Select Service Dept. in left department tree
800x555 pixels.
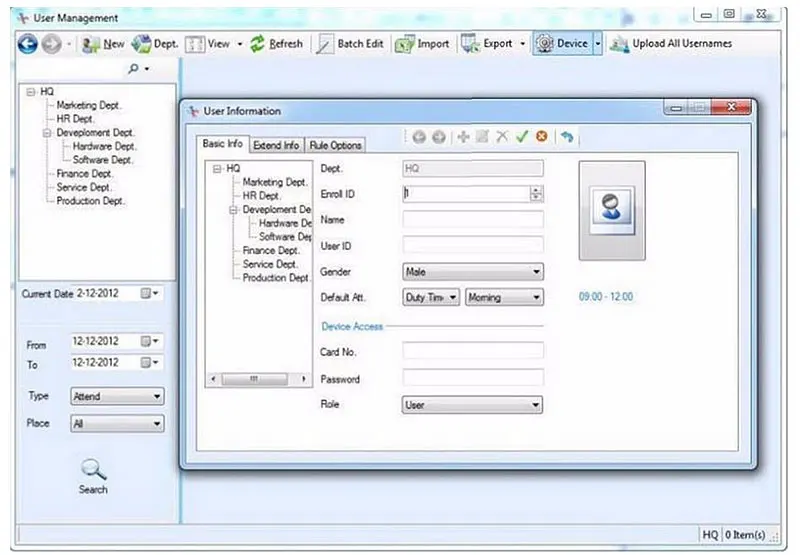click(84, 188)
